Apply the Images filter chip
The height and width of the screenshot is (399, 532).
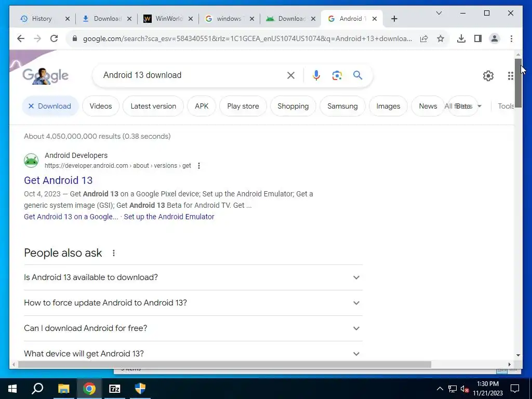[x=388, y=106]
